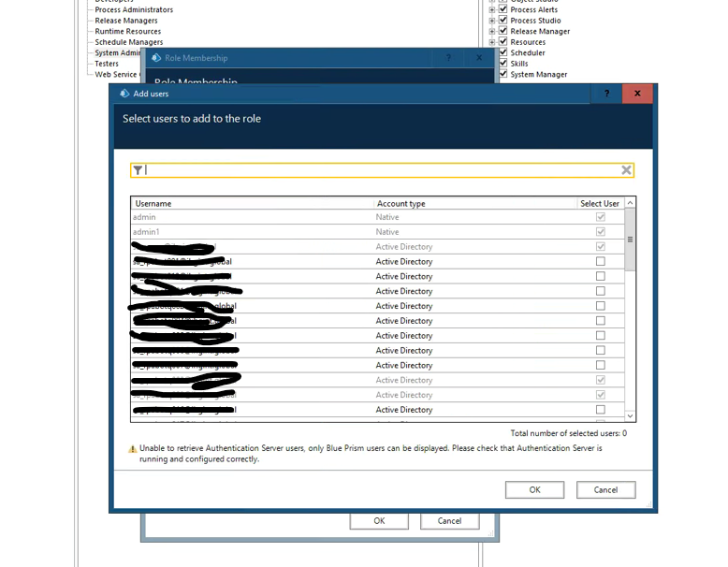
Task: Confirm with OK in the Add users dialog
Action: point(535,490)
